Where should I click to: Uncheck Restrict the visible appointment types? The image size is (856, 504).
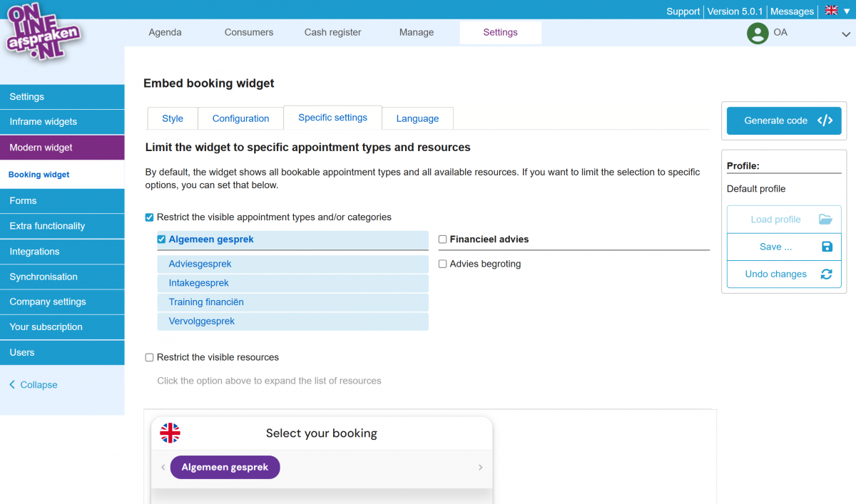click(149, 217)
